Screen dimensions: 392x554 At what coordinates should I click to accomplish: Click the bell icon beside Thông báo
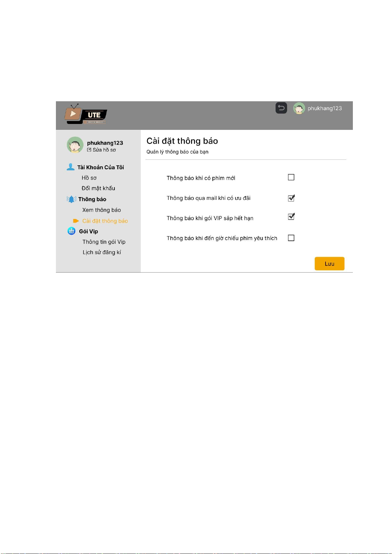pyautogui.click(x=71, y=199)
